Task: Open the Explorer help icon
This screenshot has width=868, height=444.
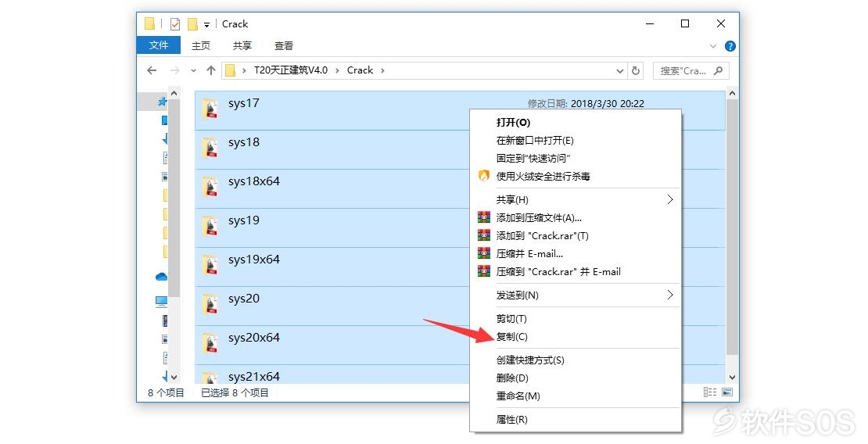Action: coord(730,46)
